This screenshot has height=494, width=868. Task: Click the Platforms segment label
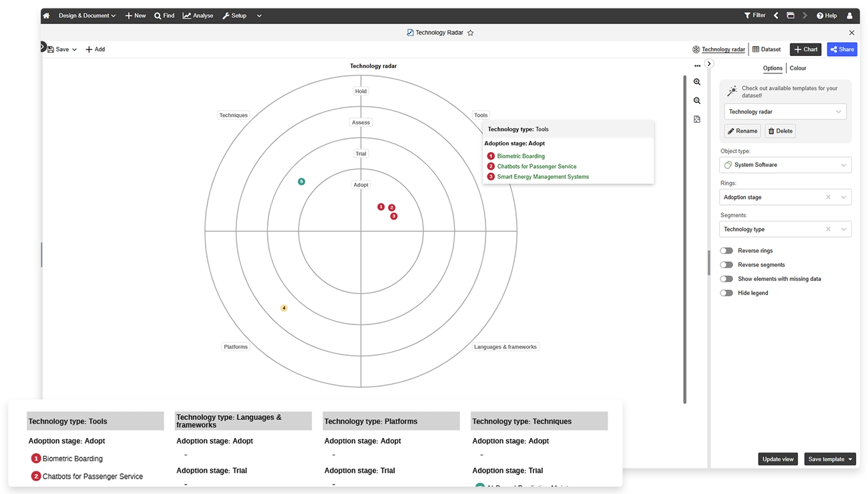coord(236,347)
